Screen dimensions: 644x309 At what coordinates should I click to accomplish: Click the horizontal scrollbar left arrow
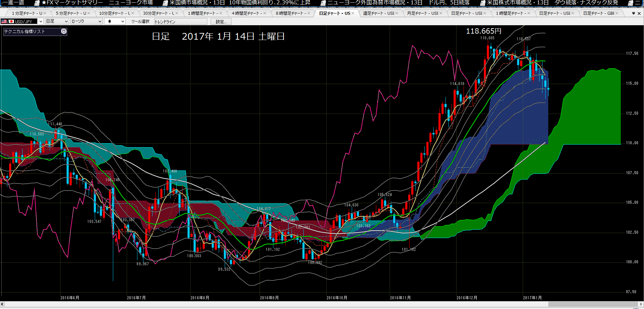(2, 304)
